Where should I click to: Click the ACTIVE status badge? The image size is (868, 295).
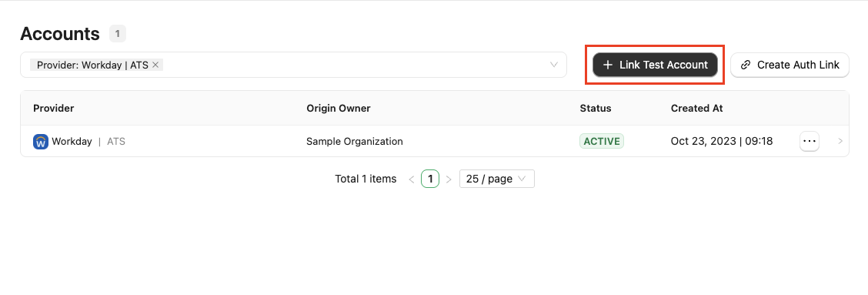[x=602, y=142]
